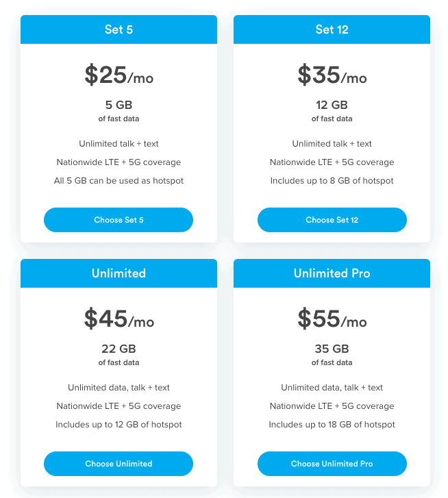The image size is (448, 498).
Task: Click 'Includes up to 18 GB of hotspot'
Action: pos(332,425)
